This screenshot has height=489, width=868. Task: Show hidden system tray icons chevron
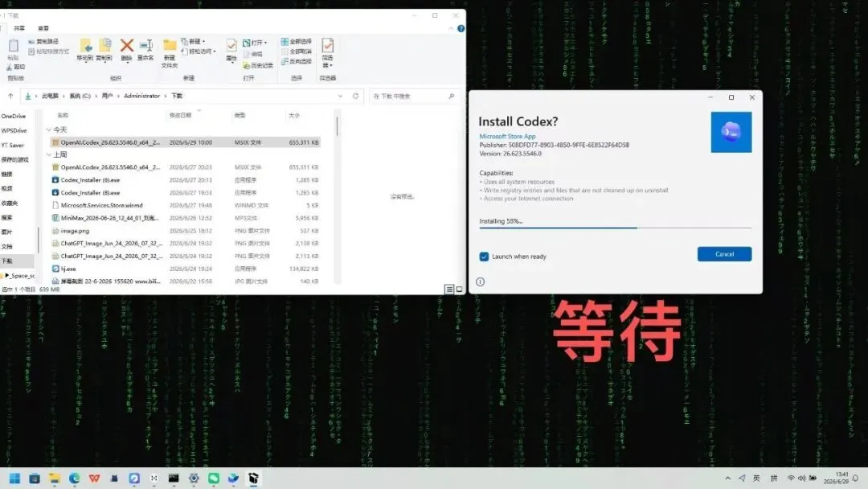pyautogui.click(x=727, y=478)
